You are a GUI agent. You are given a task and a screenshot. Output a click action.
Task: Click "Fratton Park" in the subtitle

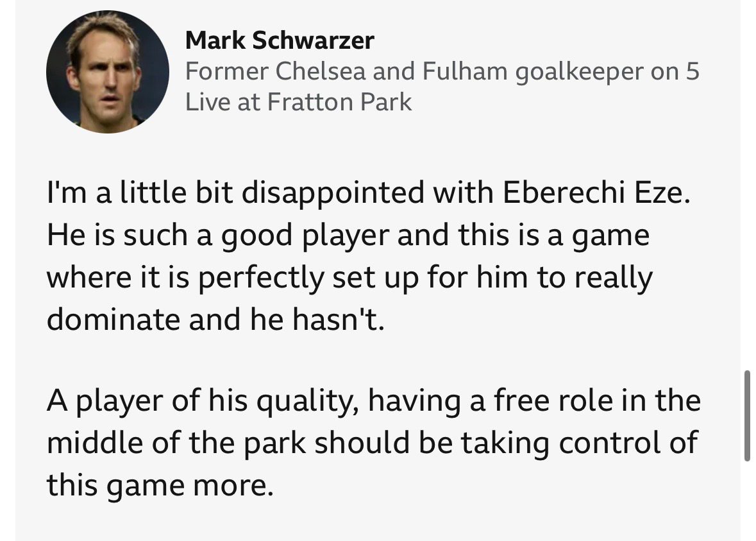point(339,102)
